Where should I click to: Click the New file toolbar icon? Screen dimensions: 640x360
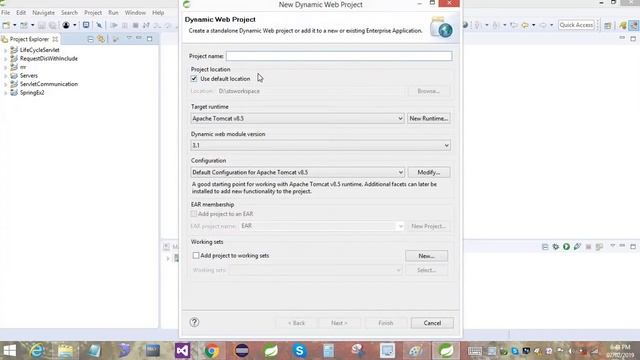tap(6, 25)
